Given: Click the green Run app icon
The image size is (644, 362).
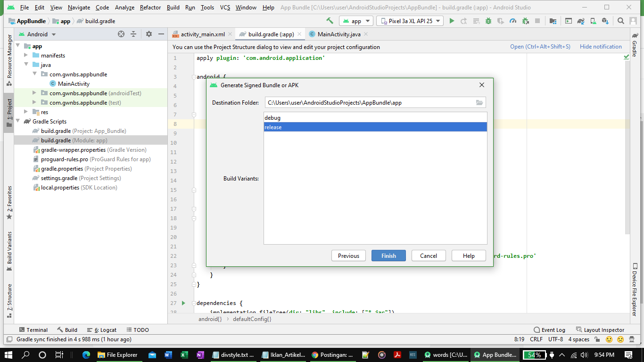Looking at the screenshot, I should [x=451, y=21].
